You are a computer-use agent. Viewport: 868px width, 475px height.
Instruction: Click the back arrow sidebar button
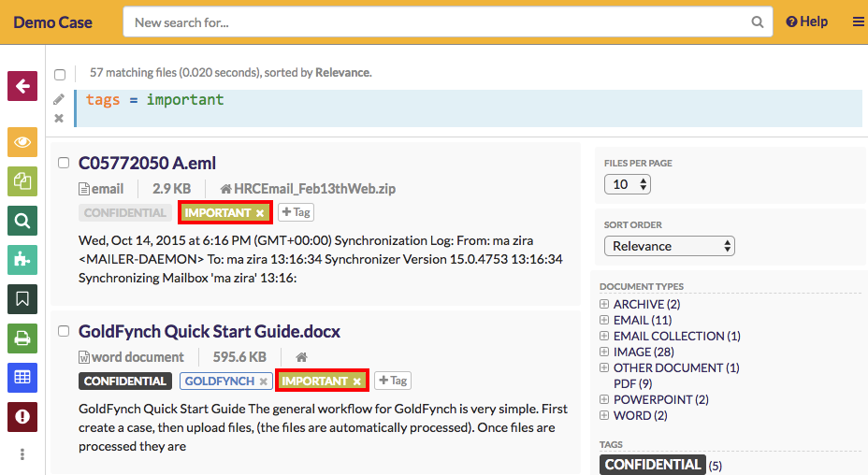pyautogui.click(x=22, y=86)
